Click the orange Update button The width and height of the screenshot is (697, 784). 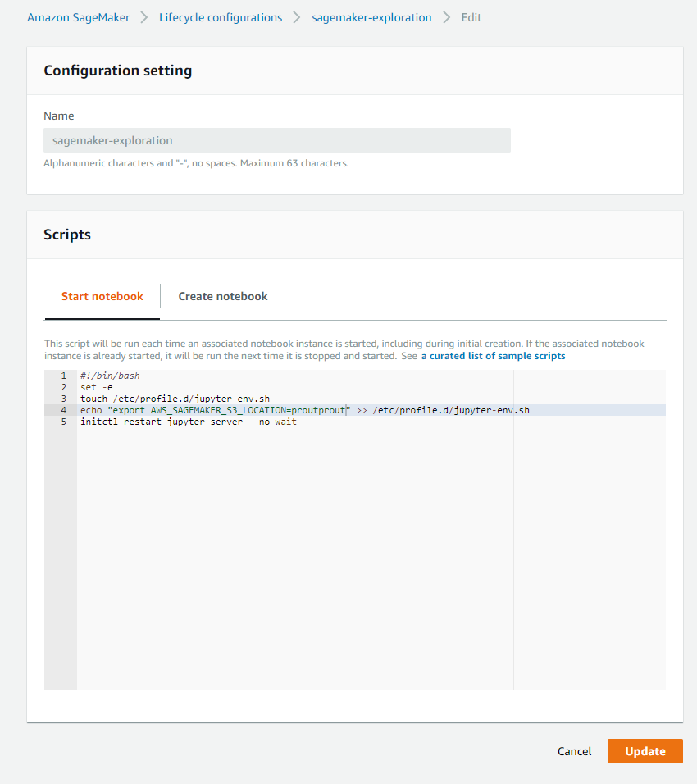point(645,751)
